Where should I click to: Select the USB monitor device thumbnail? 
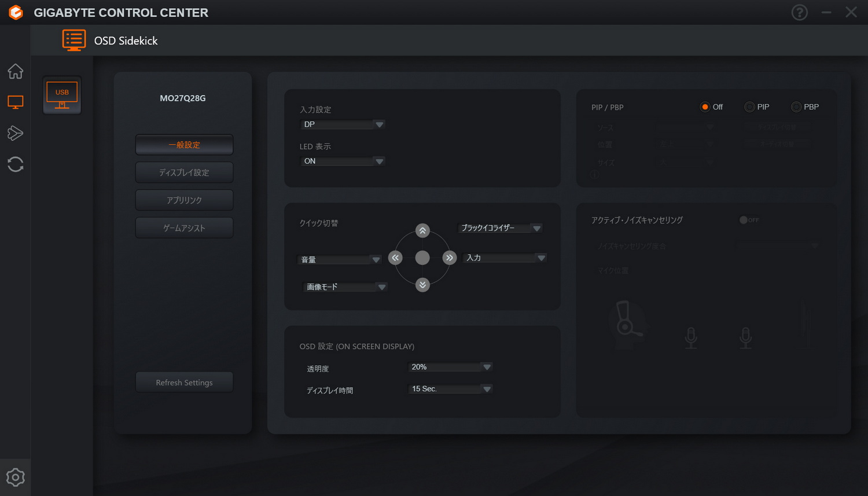tap(62, 95)
